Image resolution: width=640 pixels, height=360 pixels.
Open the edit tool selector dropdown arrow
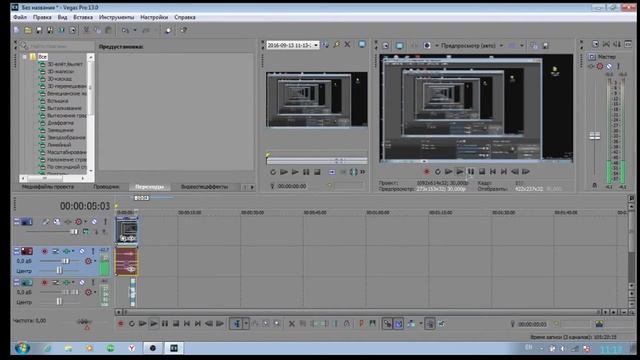click(x=246, y=324)
